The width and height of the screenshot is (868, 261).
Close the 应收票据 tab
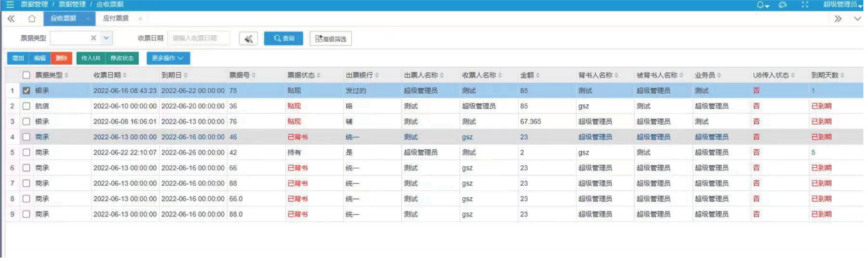click(x=88, y=18)
